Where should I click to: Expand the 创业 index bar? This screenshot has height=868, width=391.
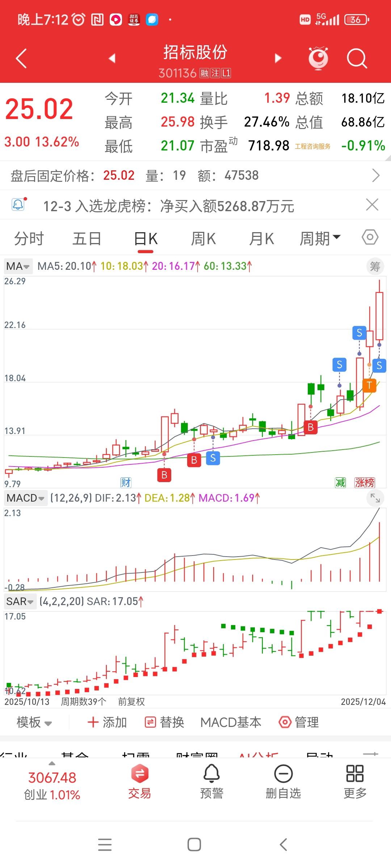[52, 781]
